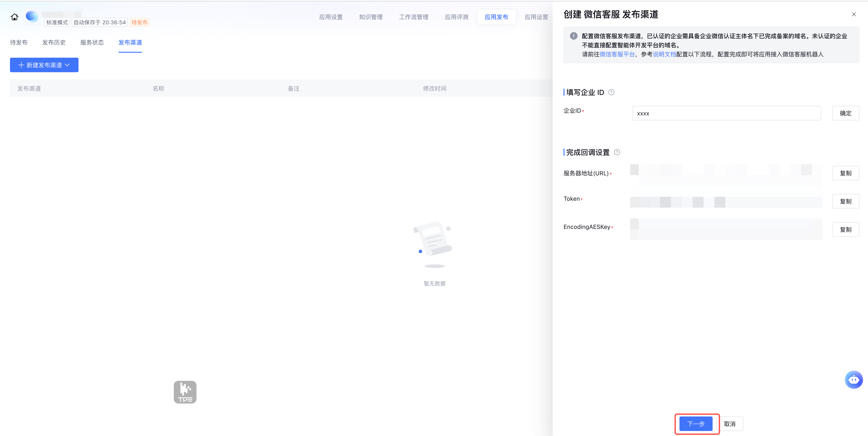Close the 创建微信客服发布渠道 panel
This screenshot has height=436, width=868.
(x=853, y=14)
